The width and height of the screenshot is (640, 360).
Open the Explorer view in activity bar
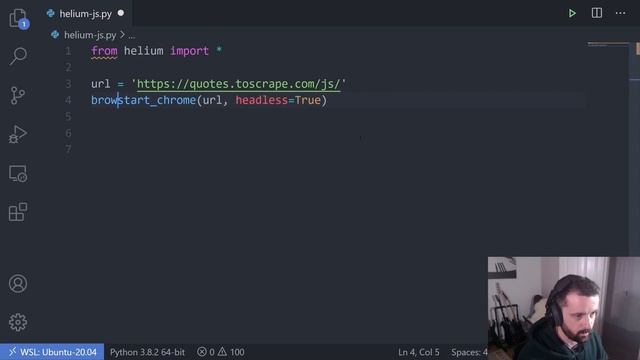click(x=18, y=18)
